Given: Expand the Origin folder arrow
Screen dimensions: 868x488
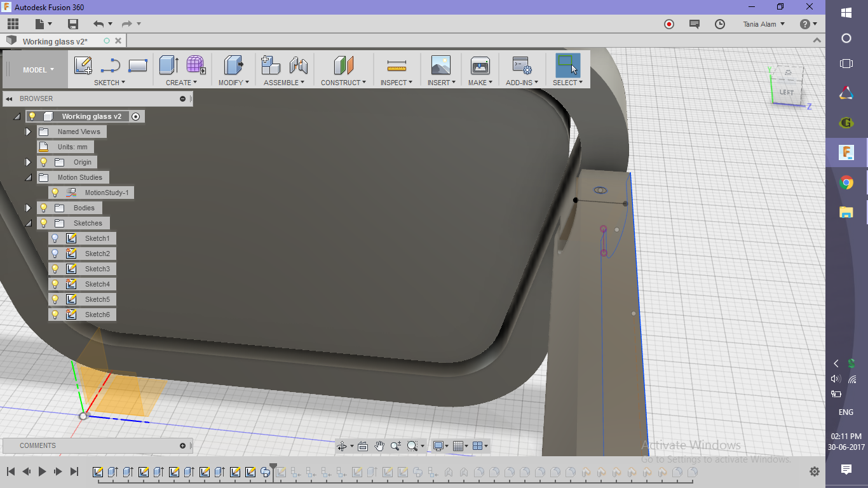Looking at the screenshot, I should [28, 162].
